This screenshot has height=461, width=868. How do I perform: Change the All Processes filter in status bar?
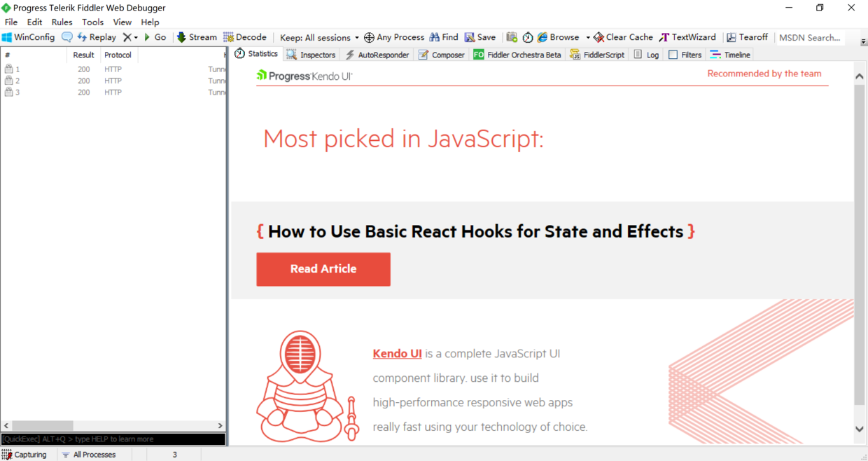(x=89, y=455)
